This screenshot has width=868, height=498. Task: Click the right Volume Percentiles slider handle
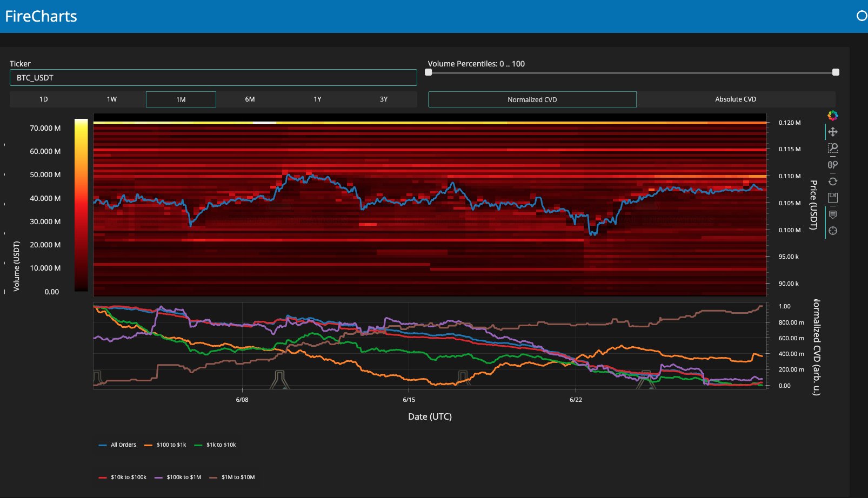(x=836, y=72)
